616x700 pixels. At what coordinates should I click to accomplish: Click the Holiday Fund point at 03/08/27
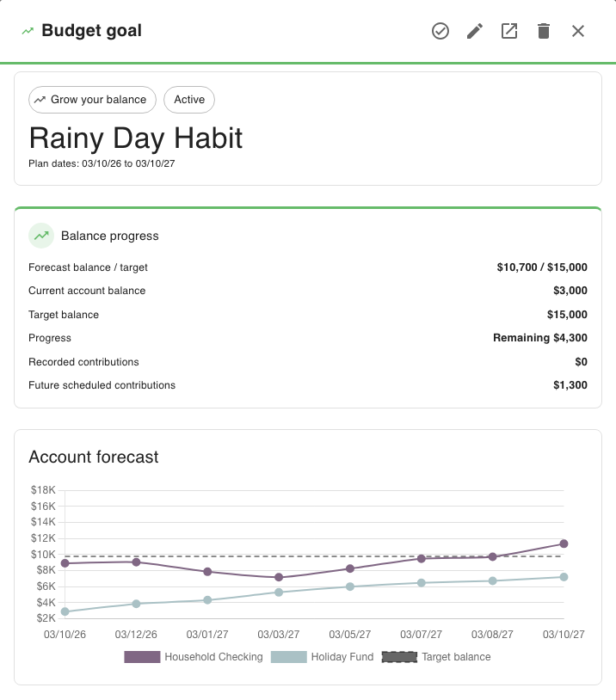click(493, 580)
